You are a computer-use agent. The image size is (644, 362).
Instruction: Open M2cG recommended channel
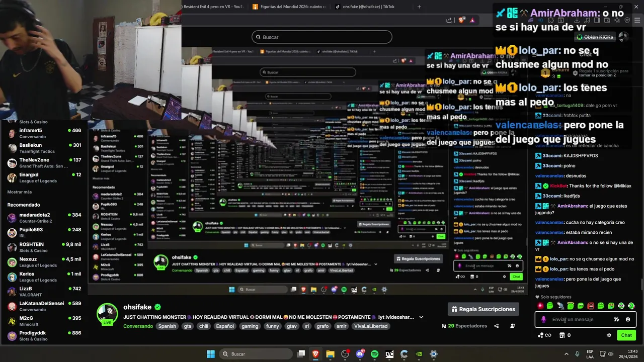point(44,321)
